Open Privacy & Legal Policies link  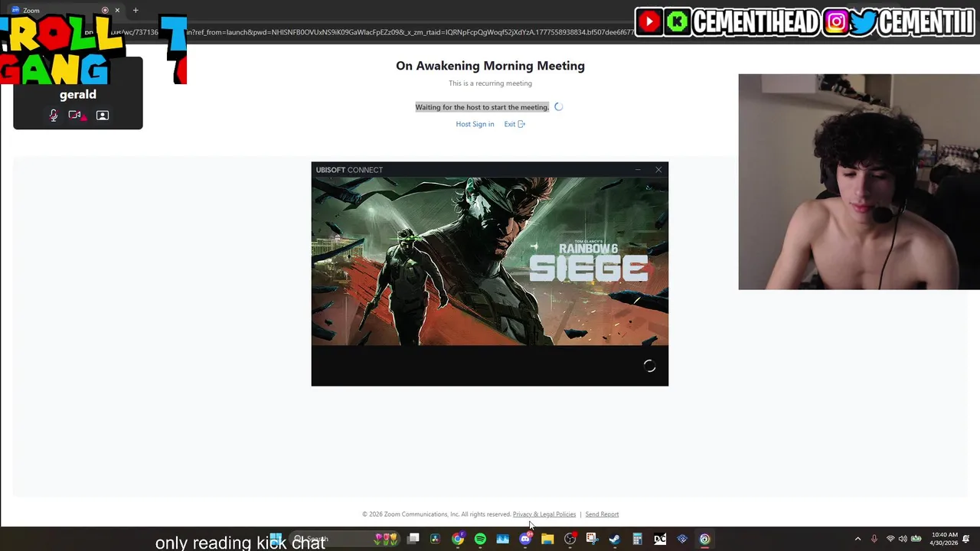(544, 514)
